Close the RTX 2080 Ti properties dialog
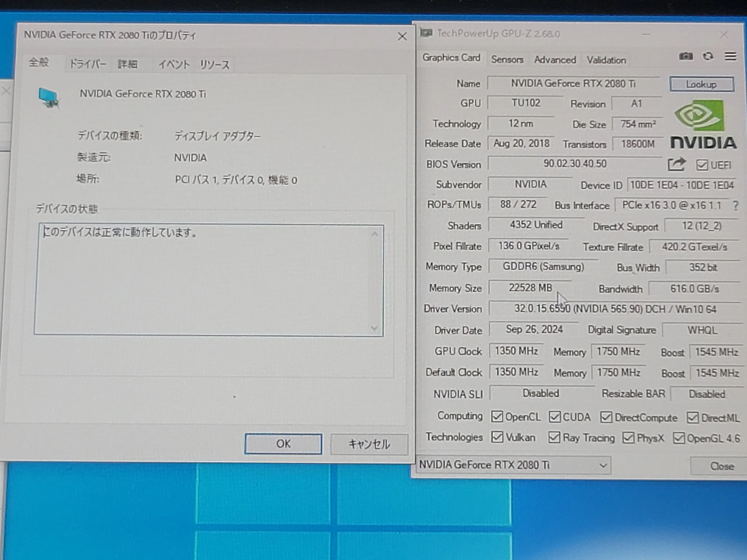This screenshot has width=747, height=560. point(402,36)
